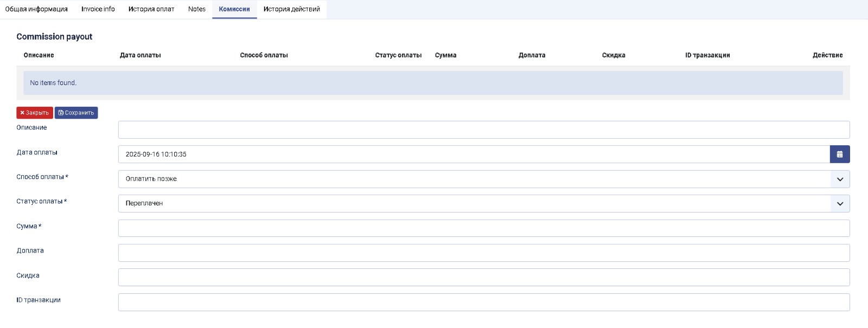Click the Сохранить save button
The width and height of the screenshot is (868, 328).
pos(76,113)
